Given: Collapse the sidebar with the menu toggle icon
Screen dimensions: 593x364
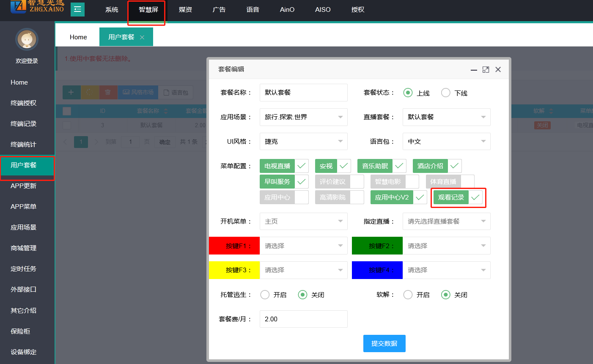Looking at the screenshot, I should click(x=77, y=9).
